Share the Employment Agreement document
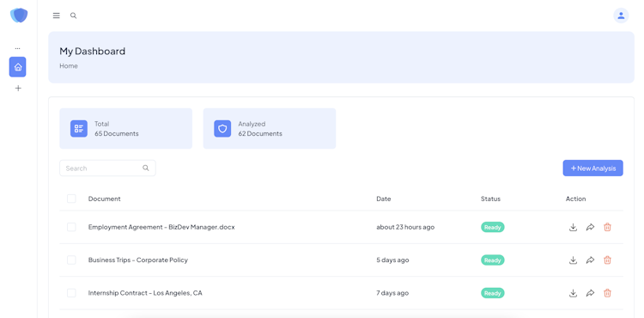Screen dimensions: 644x318 pyautogui.click(x=590, y=227)
